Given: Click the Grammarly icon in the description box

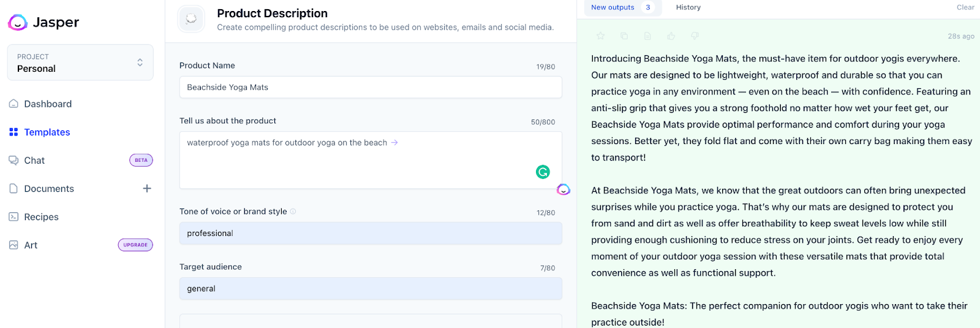Looking at the screenshot, I should click(x=543, y=172).
